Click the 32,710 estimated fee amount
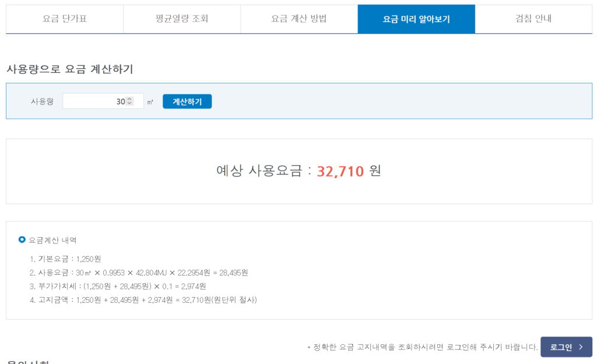This screenshot has width=597, height=364. click(x=340, y=171)
